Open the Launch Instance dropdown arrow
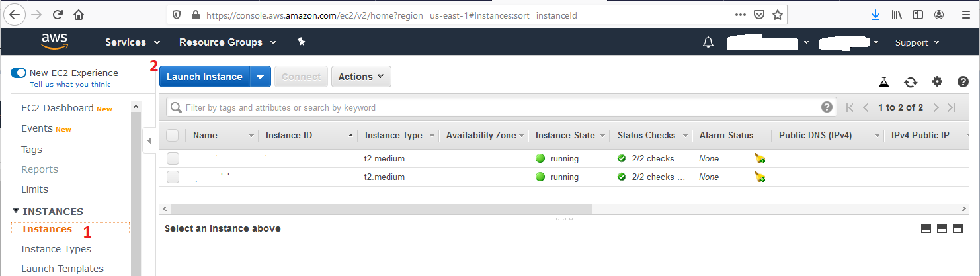 (261, 77)
